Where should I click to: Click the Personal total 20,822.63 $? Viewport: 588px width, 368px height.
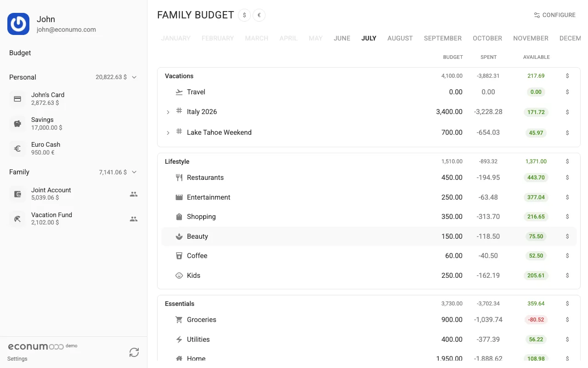click(x=111, y=77)
